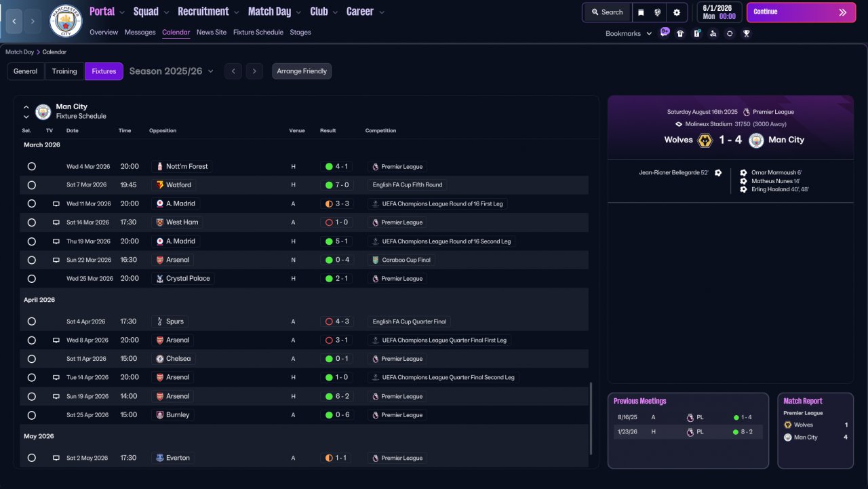The width and height of the screenshot is (868, 489).
Task: Open the Carabao Cup Final competition link
Action: tap(401, 260)
